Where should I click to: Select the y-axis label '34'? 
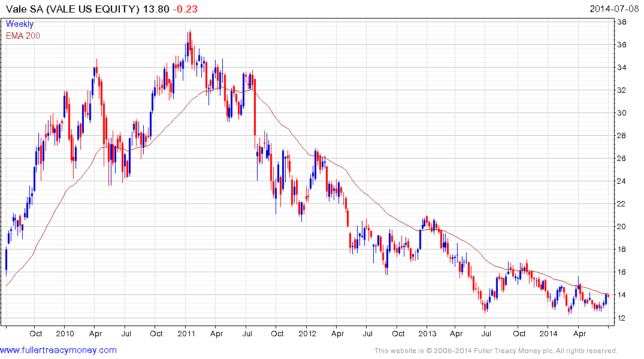pos(622,67)
